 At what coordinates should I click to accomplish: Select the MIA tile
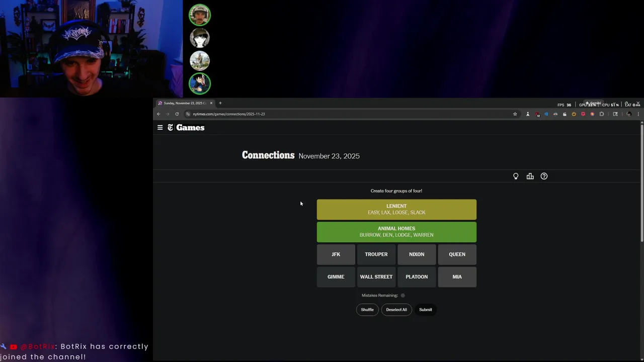coord(457,277)
